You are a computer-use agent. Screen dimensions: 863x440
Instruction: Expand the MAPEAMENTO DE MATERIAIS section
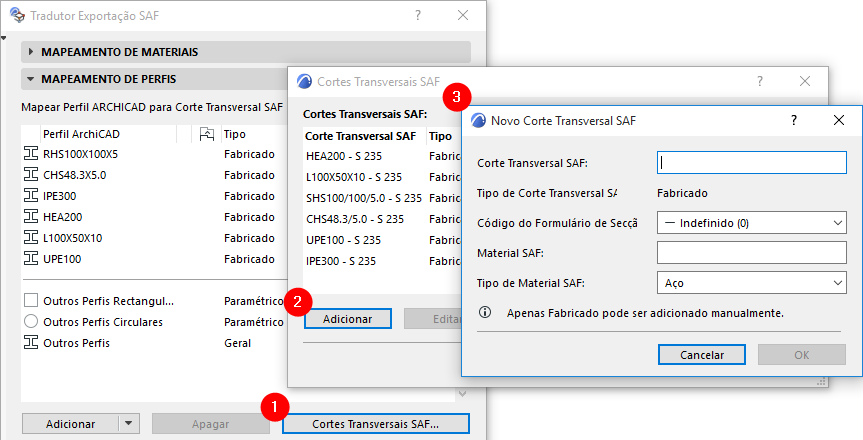31,52
